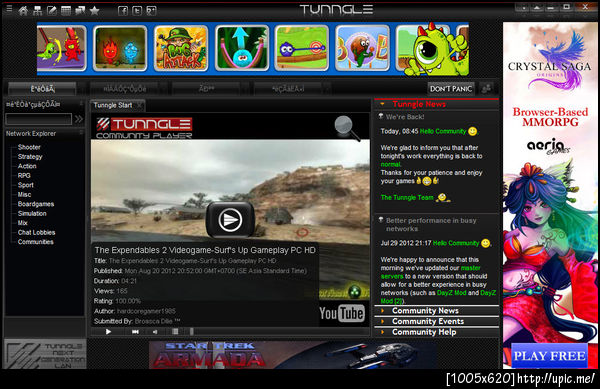Open the RPG network category

tap(24, 176)
